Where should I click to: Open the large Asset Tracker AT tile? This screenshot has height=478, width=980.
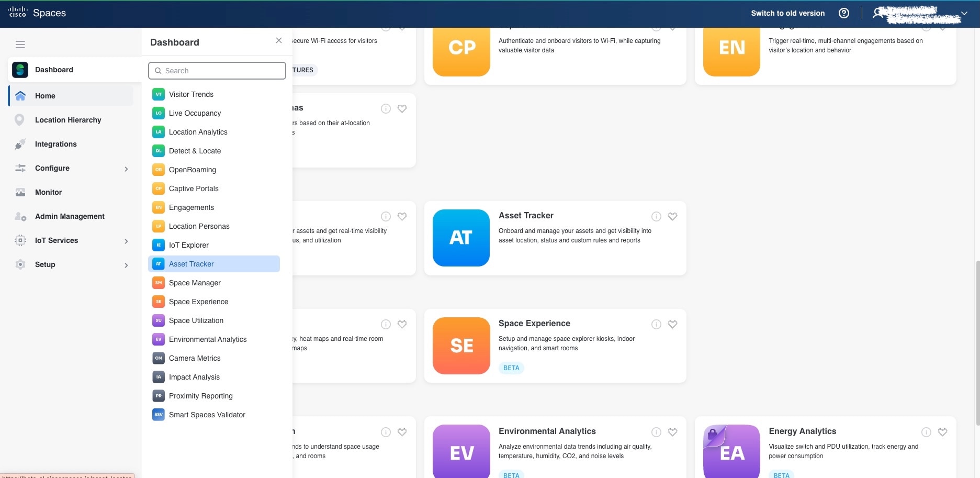point(461,238)
